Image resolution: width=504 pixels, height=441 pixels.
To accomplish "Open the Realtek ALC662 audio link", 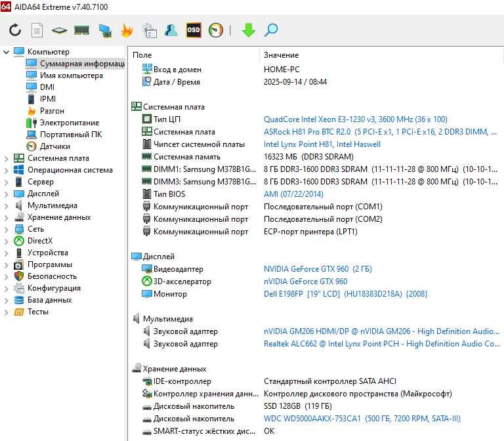I will pos(381,344).
